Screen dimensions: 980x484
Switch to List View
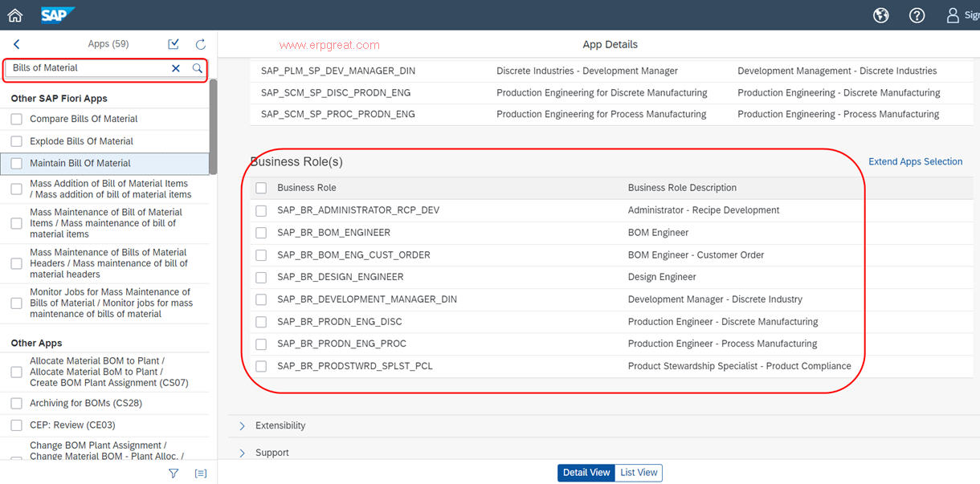(x=639, y=473)
